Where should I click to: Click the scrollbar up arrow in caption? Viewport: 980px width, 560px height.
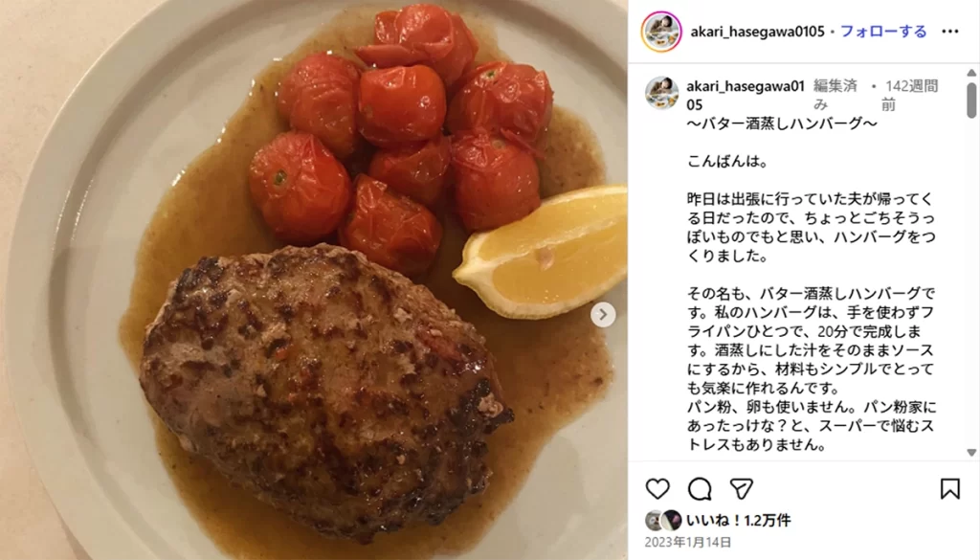tap(971, 73)
